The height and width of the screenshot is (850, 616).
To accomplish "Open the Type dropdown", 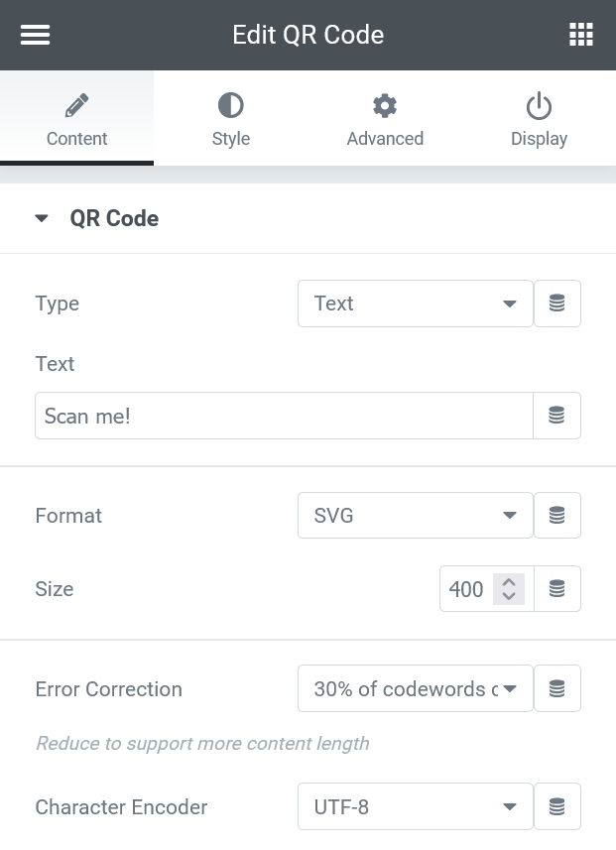I will (416, 304).
